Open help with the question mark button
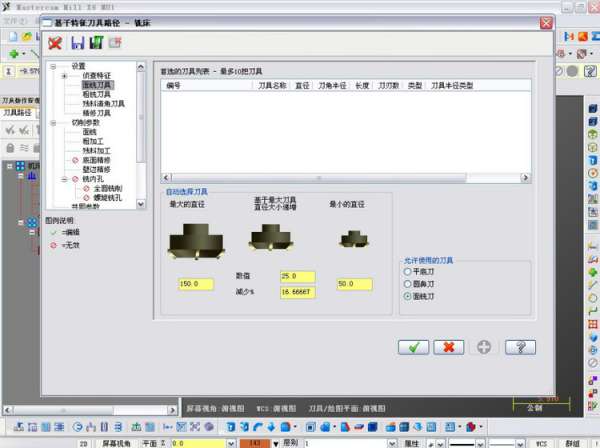 (x=520, y=347)
